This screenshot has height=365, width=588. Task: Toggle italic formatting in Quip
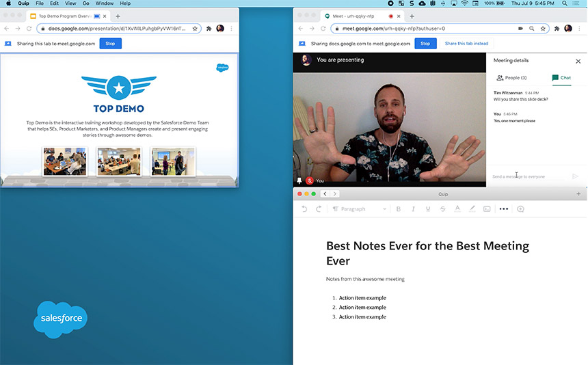pyautogui.click(x=413, y=209)
